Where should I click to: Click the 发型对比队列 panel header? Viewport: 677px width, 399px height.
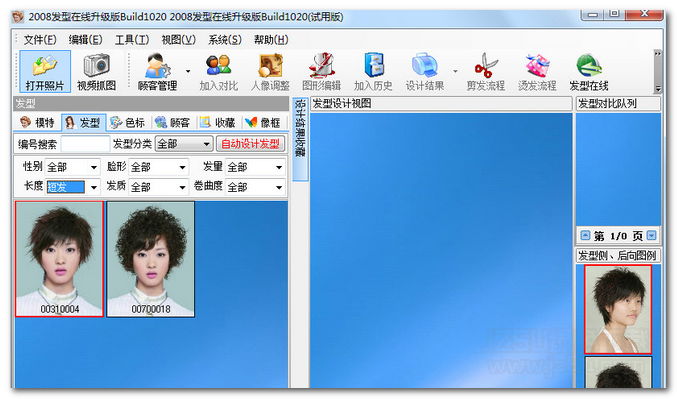[618, 104]
